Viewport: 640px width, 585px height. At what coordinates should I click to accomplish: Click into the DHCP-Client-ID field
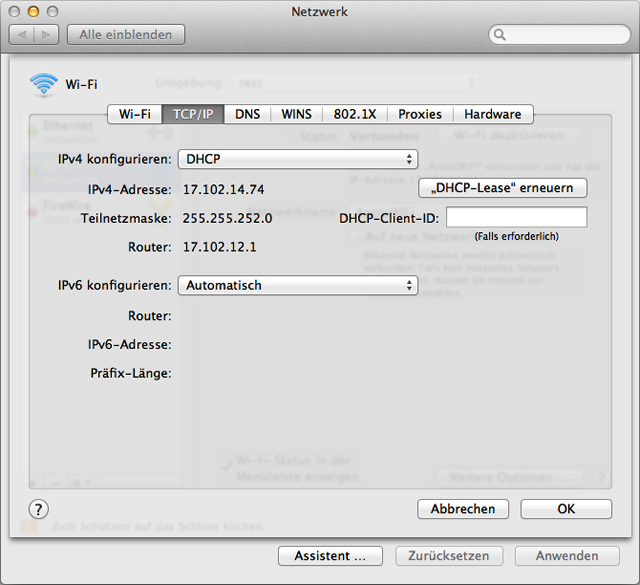[517, 217]
